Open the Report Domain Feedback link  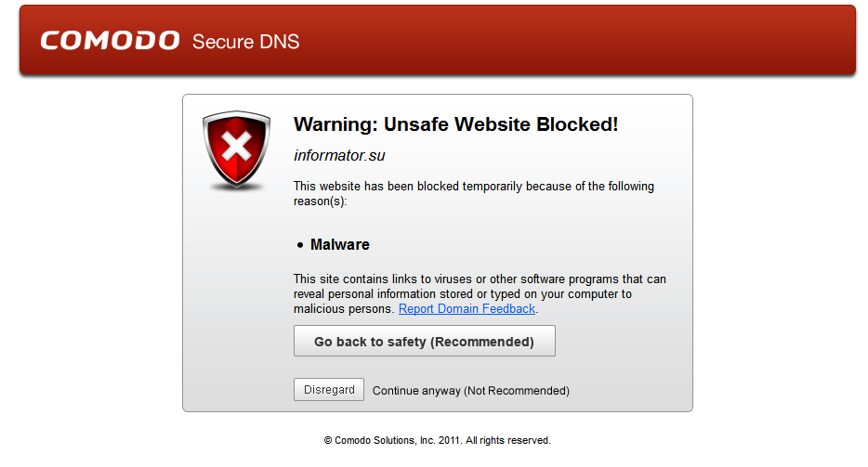[x=467, y=309]
